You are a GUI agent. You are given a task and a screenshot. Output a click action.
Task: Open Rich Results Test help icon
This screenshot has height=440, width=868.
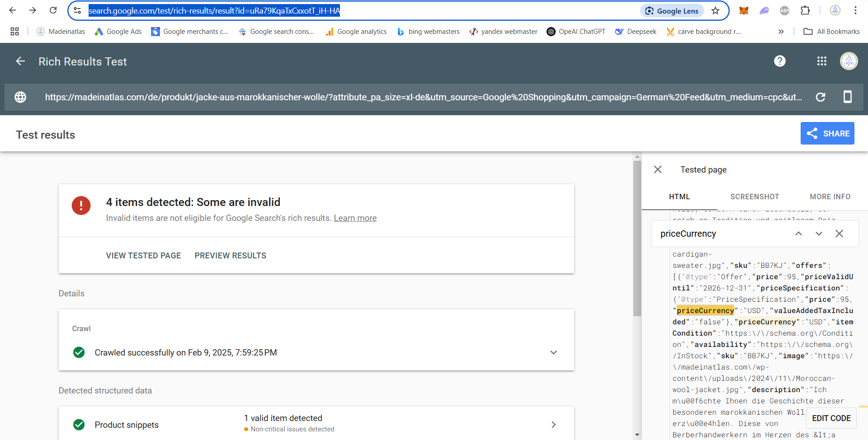tap(780, 61)
